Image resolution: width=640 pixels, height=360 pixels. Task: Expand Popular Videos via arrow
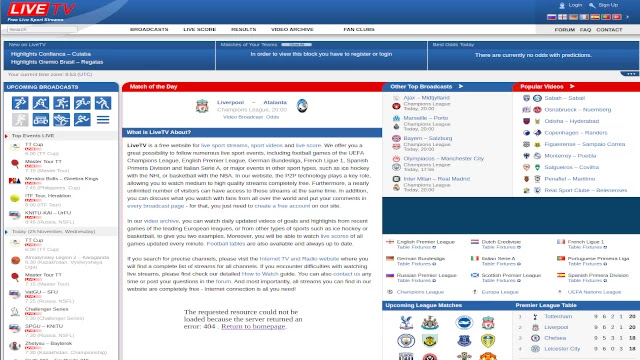coord(572,87)
